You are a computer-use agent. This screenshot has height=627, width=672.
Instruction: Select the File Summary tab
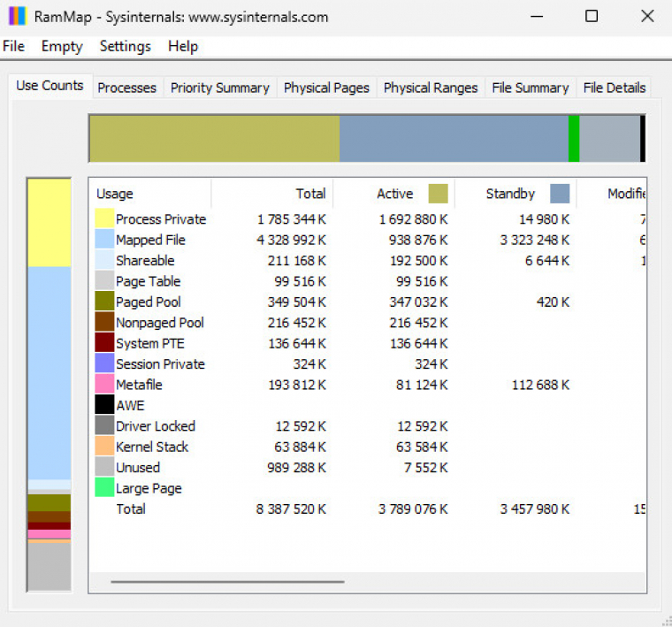click(530, 88)
